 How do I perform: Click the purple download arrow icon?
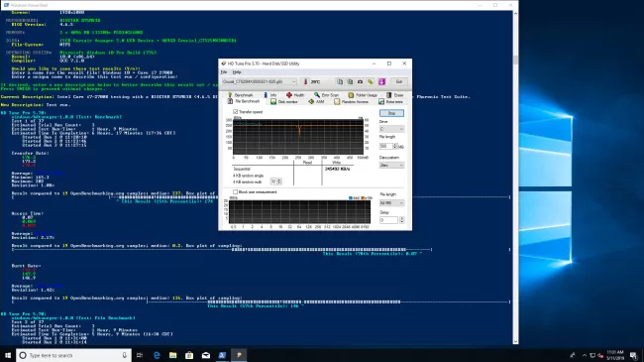pos(382,82)
